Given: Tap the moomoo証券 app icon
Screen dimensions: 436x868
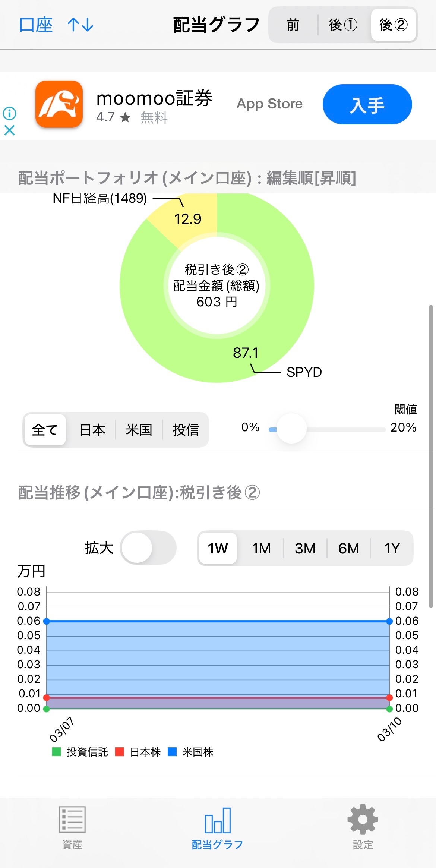Looking at the screenshot, I should tap(59, 104).
